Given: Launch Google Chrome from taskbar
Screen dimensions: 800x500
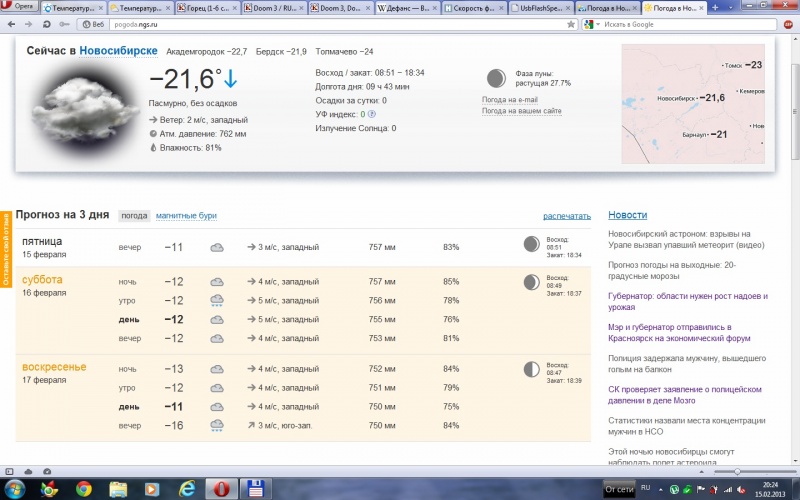Looking at the screenshot, I should coord(84,489).
